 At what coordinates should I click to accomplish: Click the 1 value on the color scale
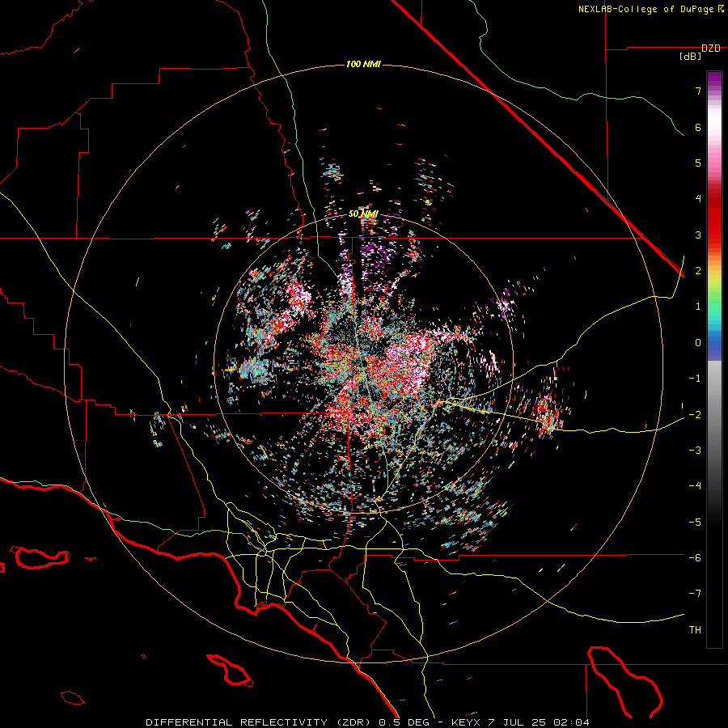pyautogui.click(x=698, y=307)
